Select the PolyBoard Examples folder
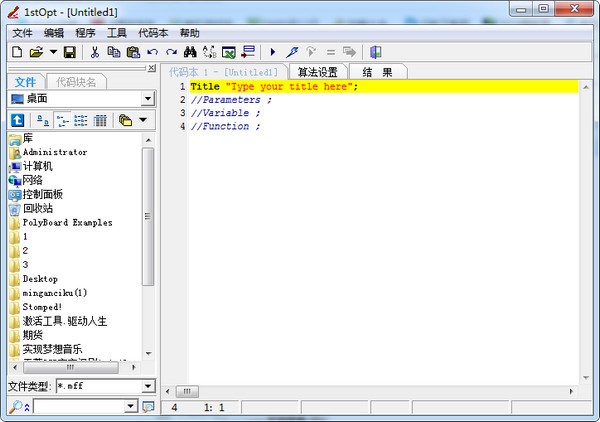 coord(67,222)
